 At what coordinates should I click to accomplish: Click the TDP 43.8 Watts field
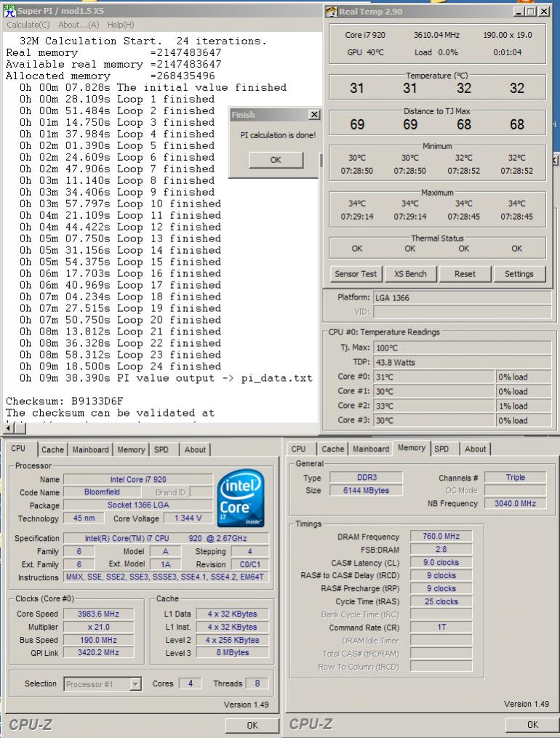(462, 362)
